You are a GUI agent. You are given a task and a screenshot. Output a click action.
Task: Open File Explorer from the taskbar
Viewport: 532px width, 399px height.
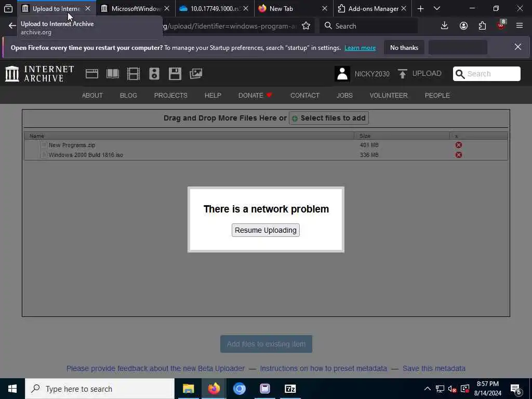[x=188, y=389]
